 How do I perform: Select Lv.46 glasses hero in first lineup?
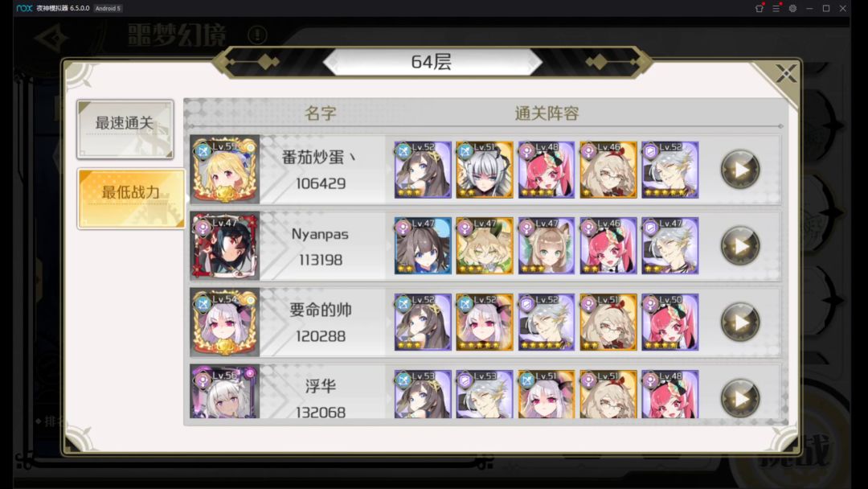[x=608, y=170]
